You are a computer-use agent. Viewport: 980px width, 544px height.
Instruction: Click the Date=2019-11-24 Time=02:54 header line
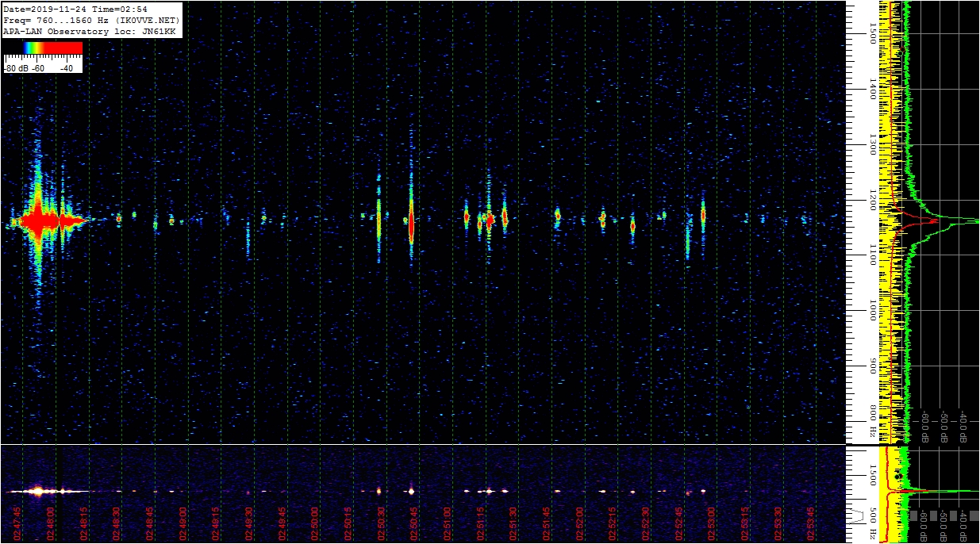[75, 9]
